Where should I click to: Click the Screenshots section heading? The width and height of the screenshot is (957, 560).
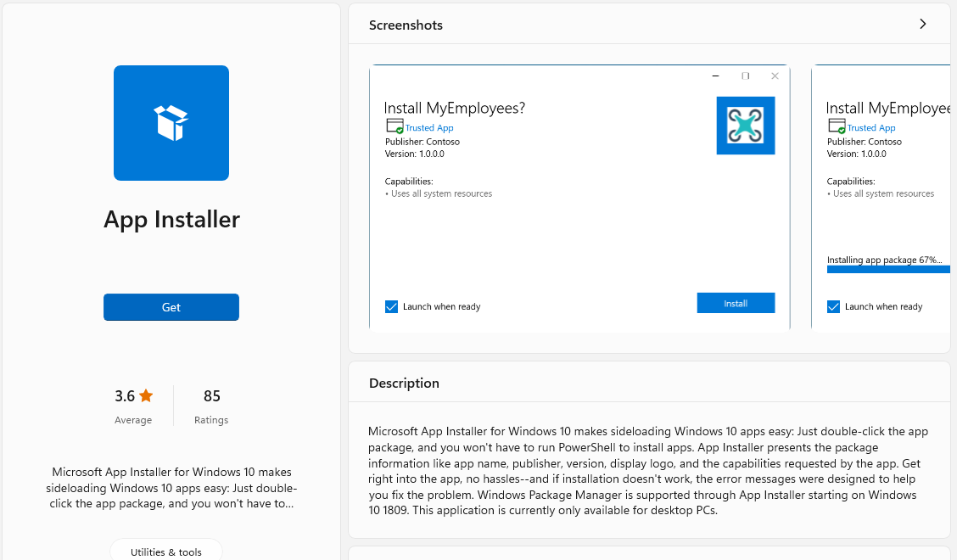(x=406, y=25)
